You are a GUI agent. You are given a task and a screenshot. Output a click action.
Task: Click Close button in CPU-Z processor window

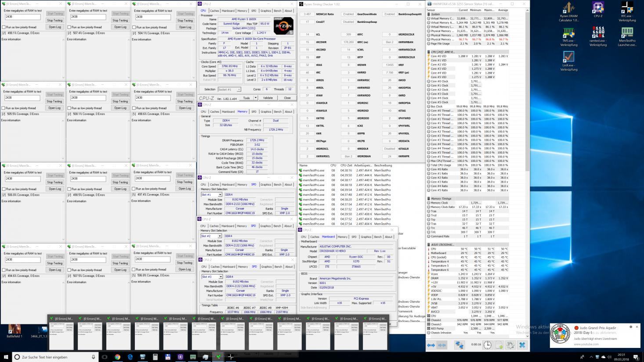pyautogui.click(x=287, y=98)
